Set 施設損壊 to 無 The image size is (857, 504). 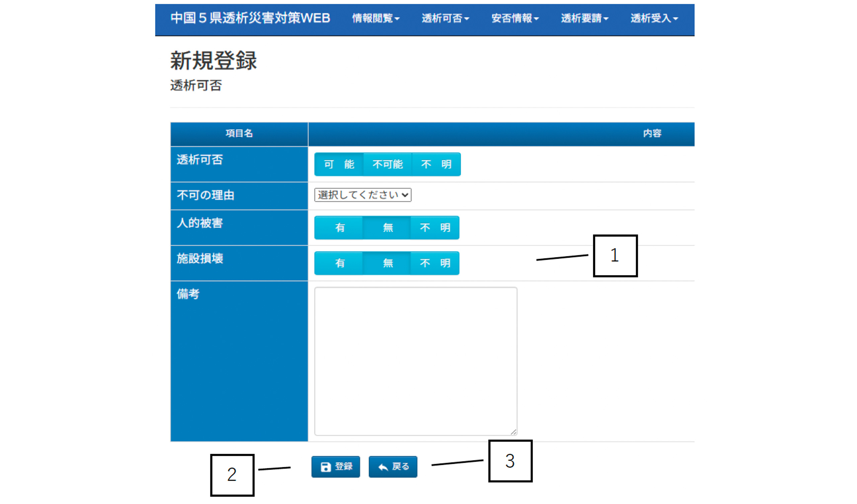point(387,263)
